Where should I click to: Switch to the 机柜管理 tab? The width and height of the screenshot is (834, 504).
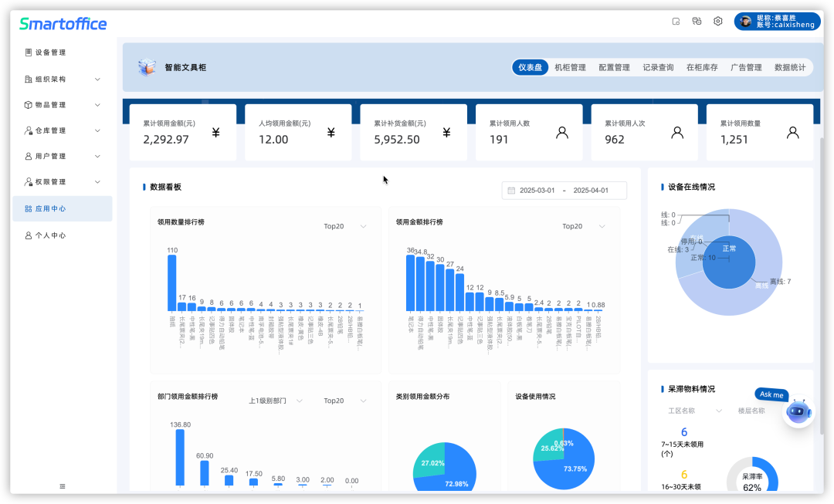pos(570,67)
